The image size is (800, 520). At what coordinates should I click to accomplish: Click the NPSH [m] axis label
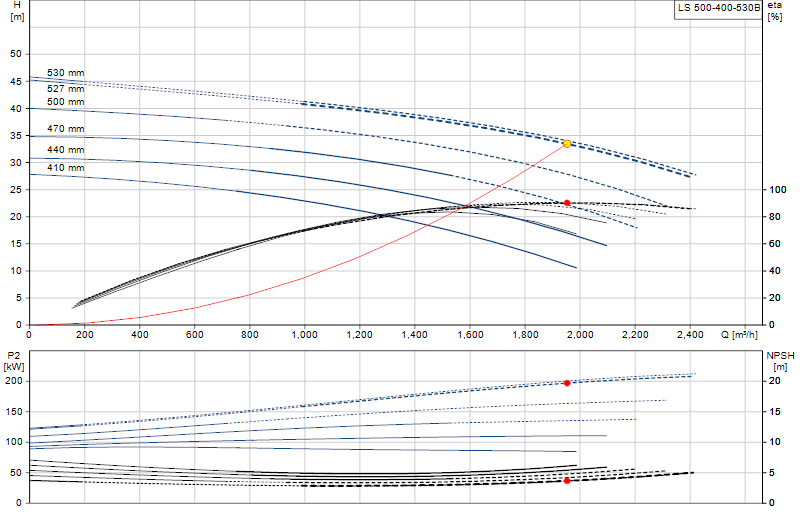point(780,361)
